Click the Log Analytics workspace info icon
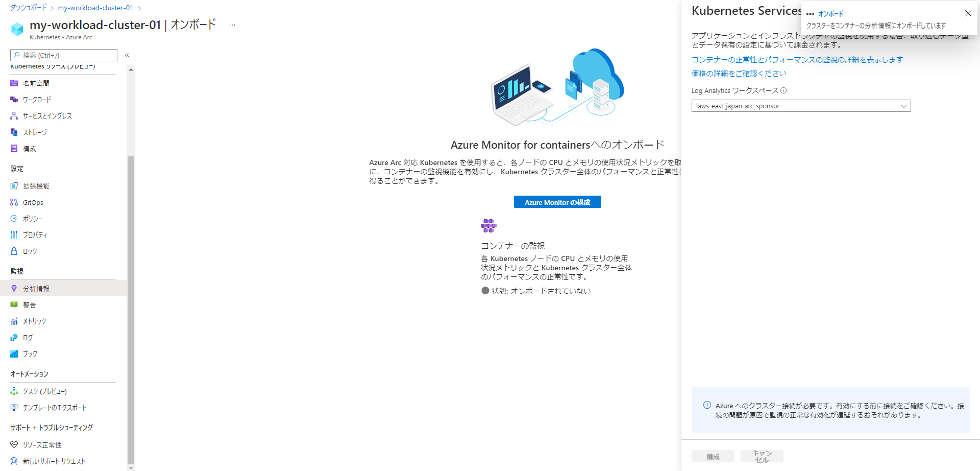980x471 pixels. (783, 90)
